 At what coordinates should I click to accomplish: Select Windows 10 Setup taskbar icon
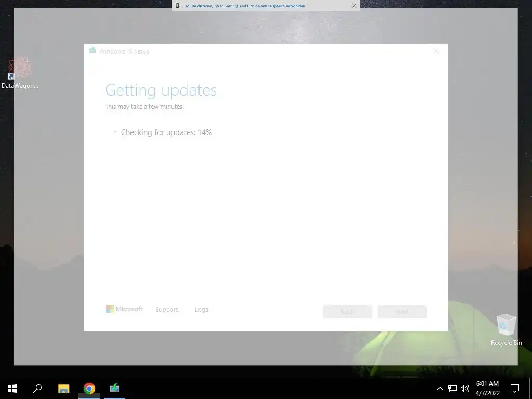115,389
